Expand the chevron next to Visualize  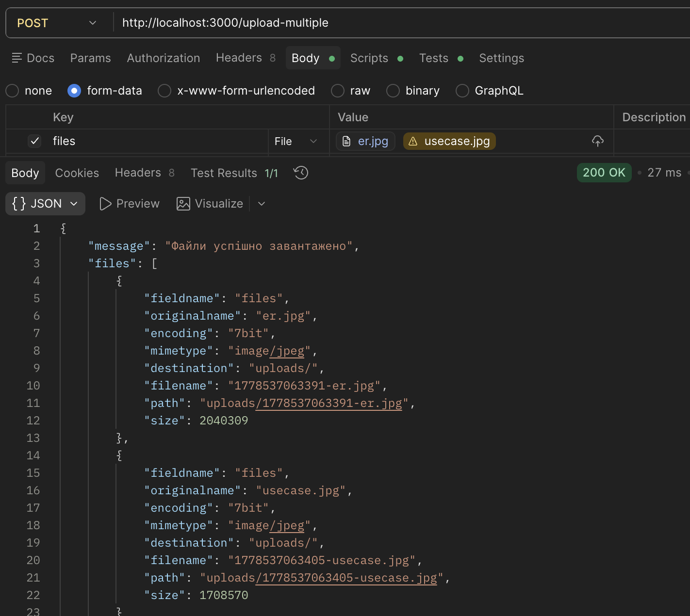[x=262, y=204]
